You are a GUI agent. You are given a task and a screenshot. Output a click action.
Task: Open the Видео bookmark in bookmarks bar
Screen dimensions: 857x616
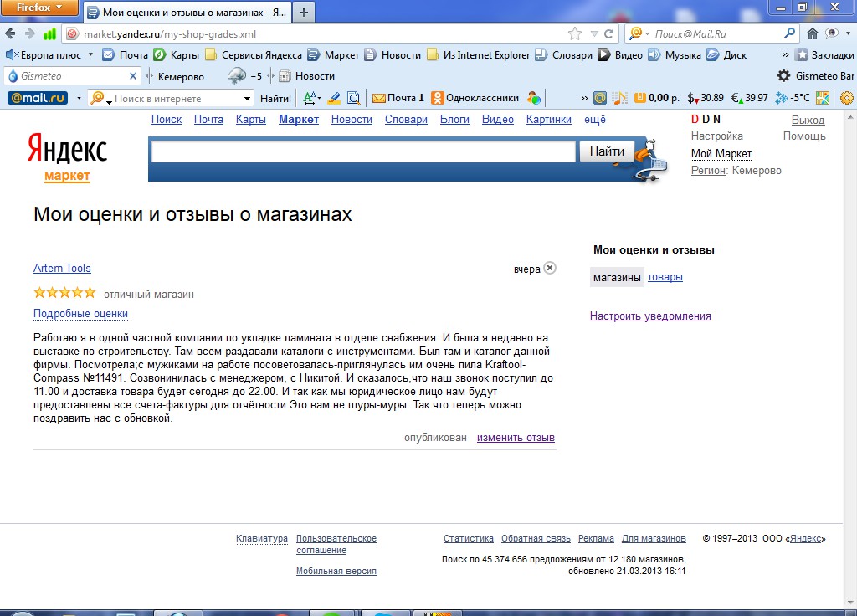[620, 54]
